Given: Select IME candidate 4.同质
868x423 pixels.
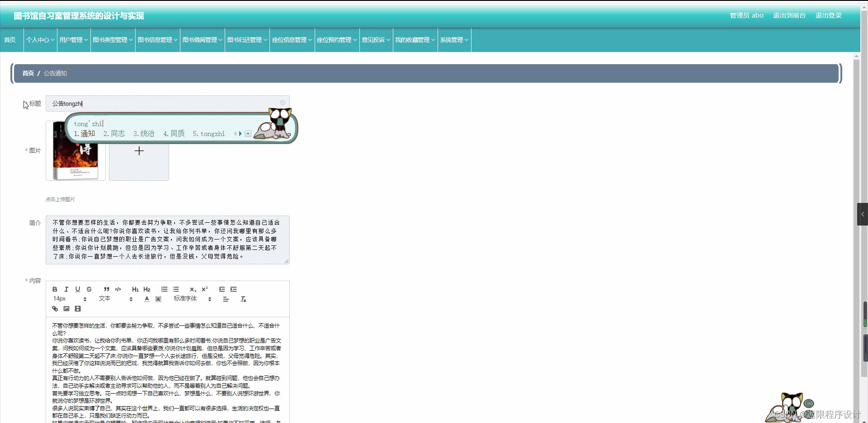Looking at the screenshot, I should click(174, 134).
